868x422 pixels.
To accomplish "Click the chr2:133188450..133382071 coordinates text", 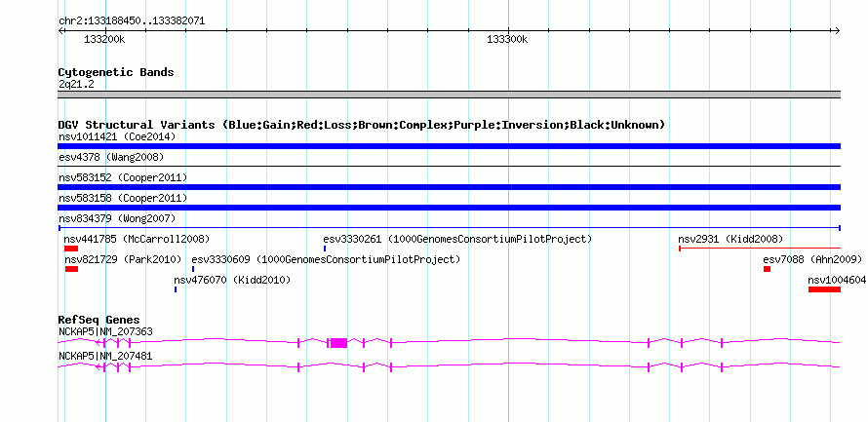I will coord(132,21).
